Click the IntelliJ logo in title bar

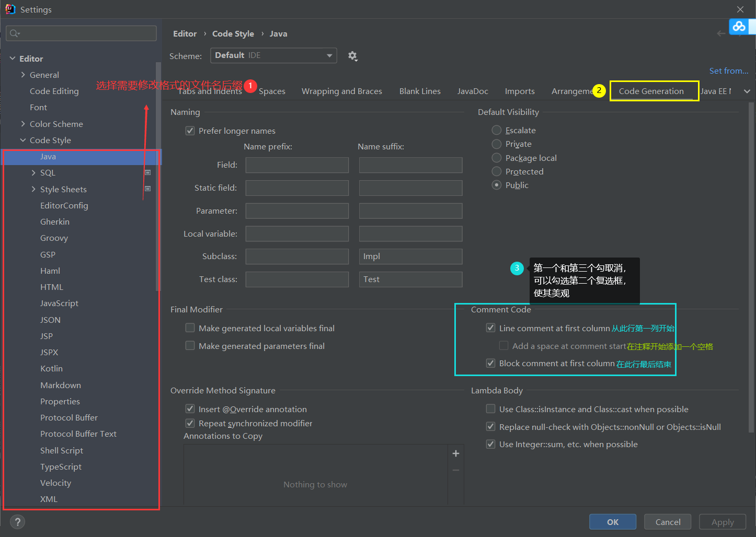click(x=10, y=9)
